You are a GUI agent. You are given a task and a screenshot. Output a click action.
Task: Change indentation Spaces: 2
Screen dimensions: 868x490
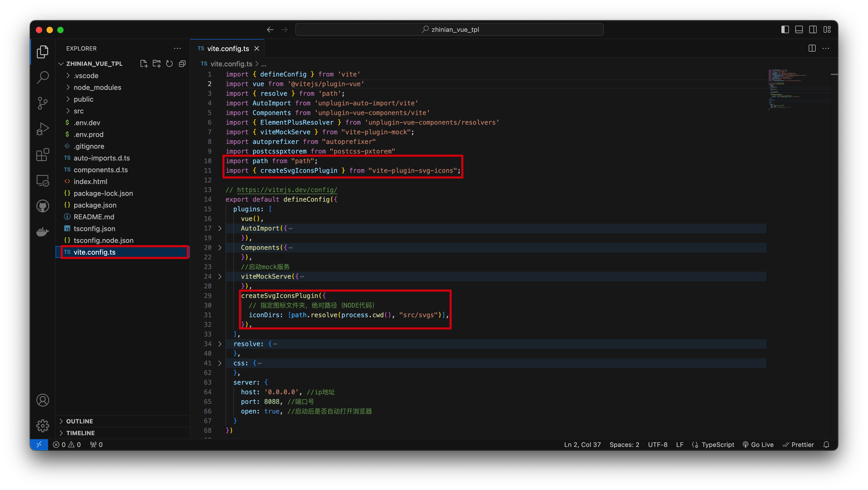click(624, 445)
